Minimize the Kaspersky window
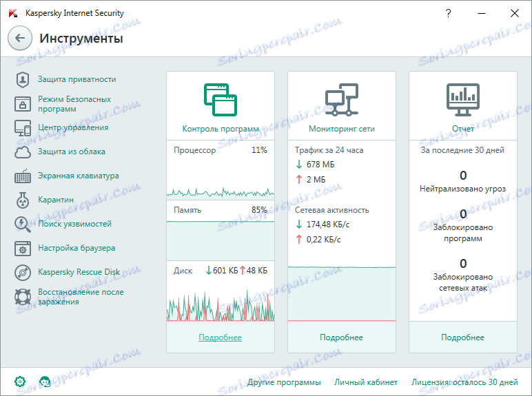532x396 pixels. tap(482, 13)
